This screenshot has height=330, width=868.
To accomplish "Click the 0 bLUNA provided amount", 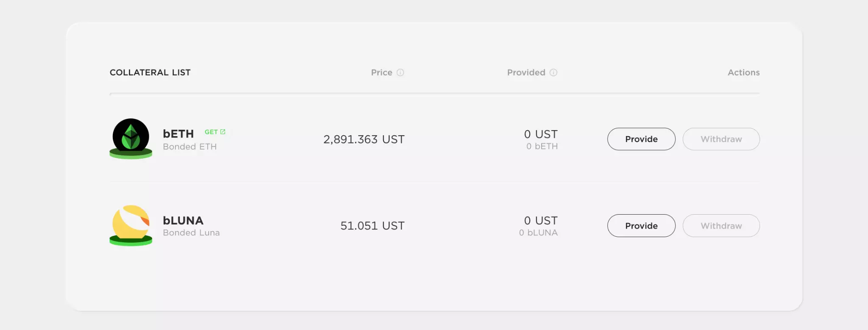I will tap(538, 233).
